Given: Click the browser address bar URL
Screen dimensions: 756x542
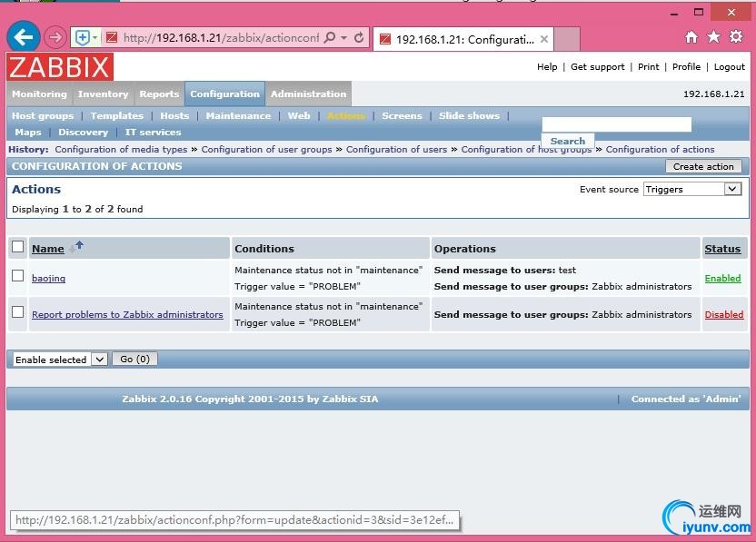Looking at the screenshot, I should [x=221, y=37].
